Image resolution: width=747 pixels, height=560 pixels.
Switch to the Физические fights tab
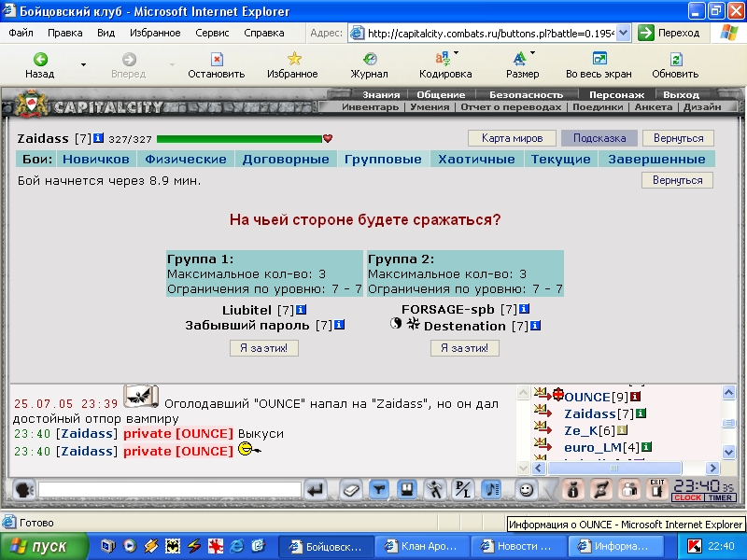[x=186, y=159]
